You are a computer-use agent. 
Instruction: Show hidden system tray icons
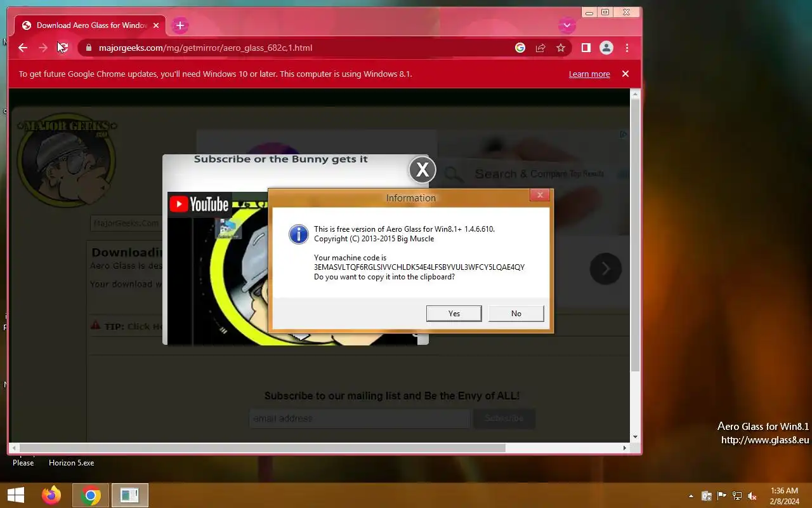click(x=691, y=496)
